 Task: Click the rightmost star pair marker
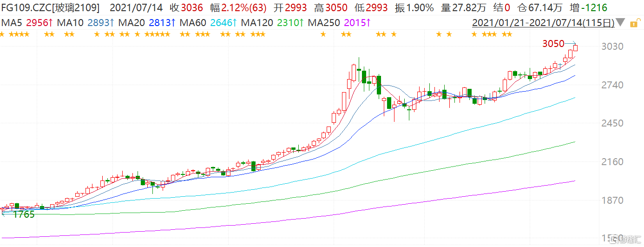pos(507,34)
